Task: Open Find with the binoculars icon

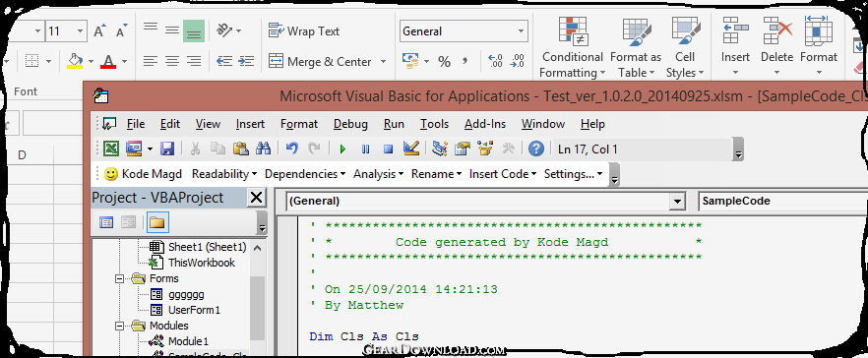Action: click(263, 149)
